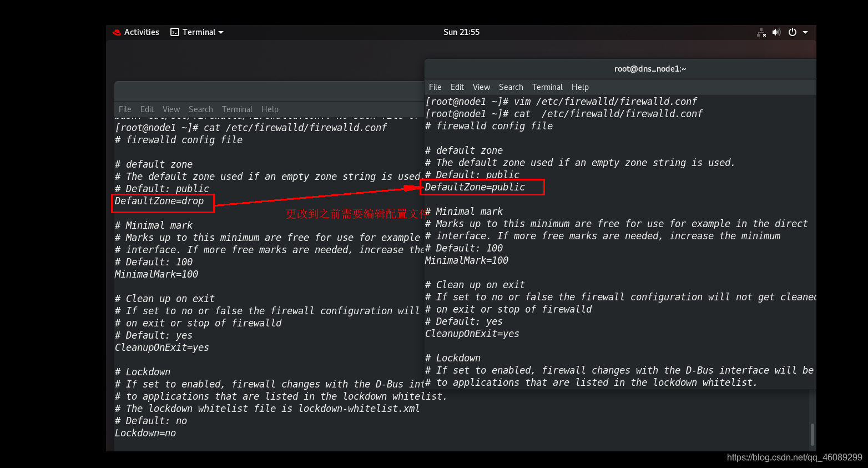Click lockdown-whitelist.xml line in back terminal

[x=267, y=409]
